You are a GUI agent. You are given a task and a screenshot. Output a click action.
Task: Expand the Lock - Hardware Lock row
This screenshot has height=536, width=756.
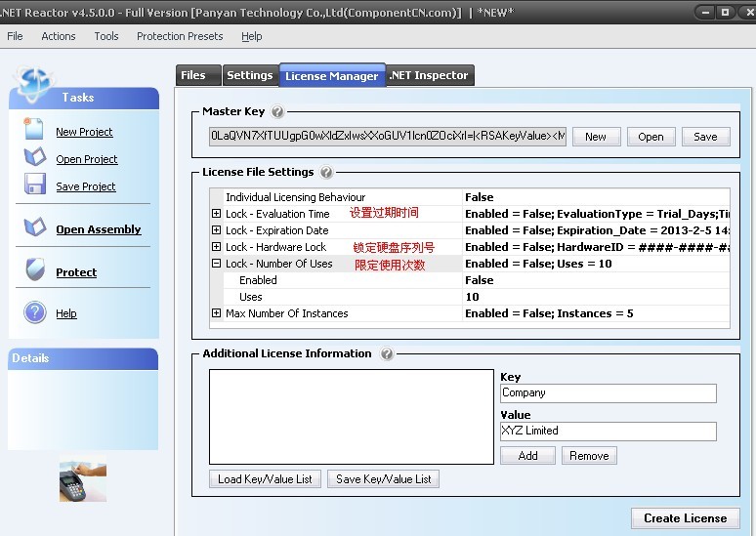[217, 247]
